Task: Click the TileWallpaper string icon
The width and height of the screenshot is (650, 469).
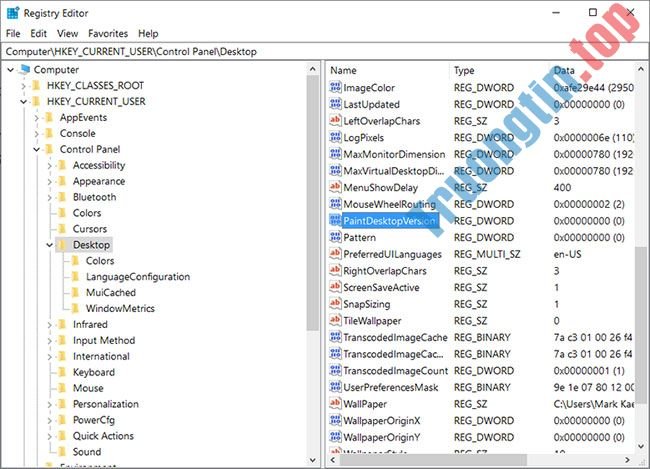Action: pos(335,321)
